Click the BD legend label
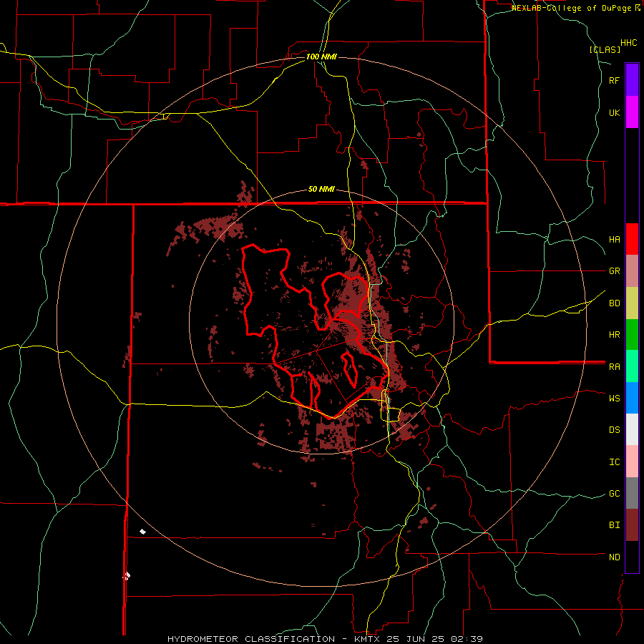 [615, 303]
